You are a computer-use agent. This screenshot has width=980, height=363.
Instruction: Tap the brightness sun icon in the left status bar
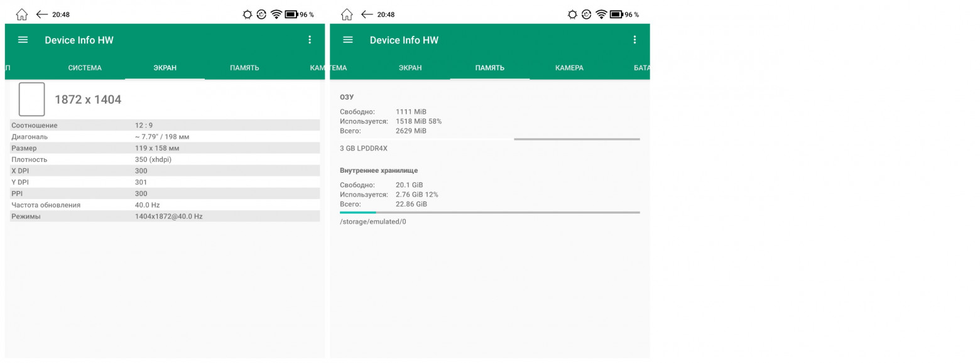coord(248,14)
